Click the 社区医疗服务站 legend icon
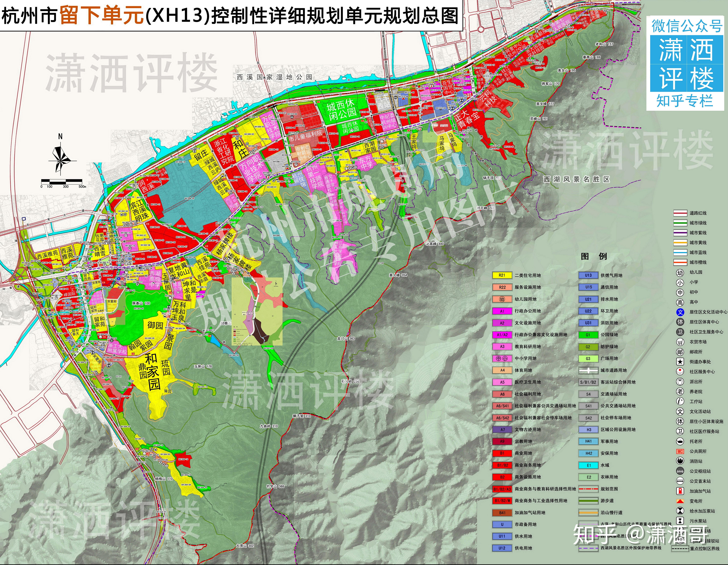Viewport: 728px width, 565px height. coord(680,431)
